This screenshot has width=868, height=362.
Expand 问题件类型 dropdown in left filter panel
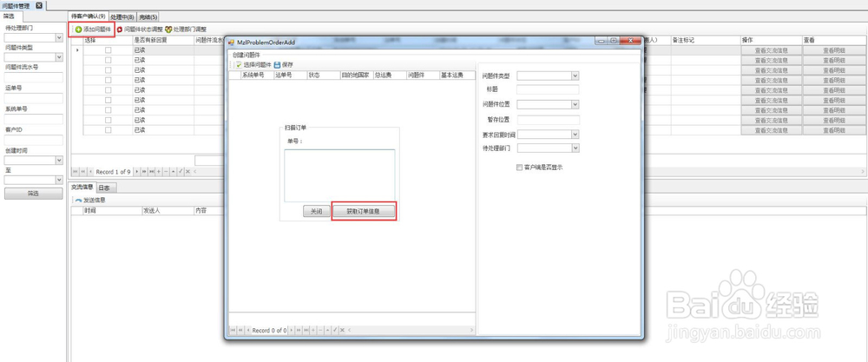tap(59, 57)
